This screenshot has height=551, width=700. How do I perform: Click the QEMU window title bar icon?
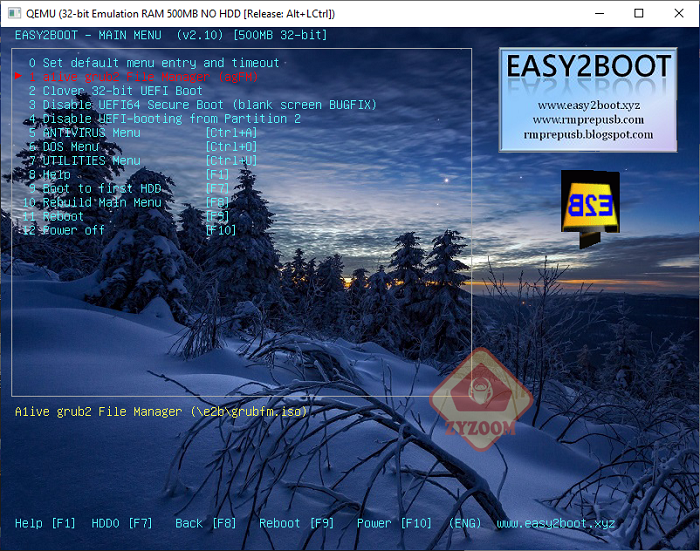(x=14, y=13)
